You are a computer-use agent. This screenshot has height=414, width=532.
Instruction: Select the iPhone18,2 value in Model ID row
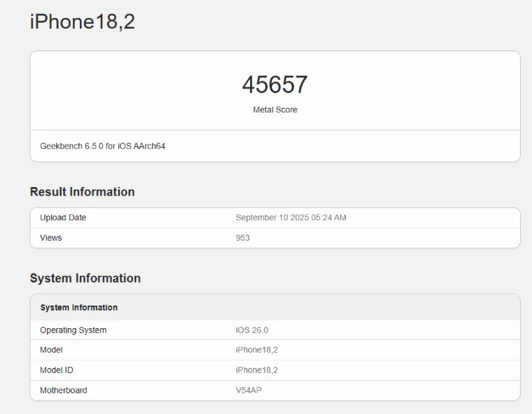tap(257, 370)
